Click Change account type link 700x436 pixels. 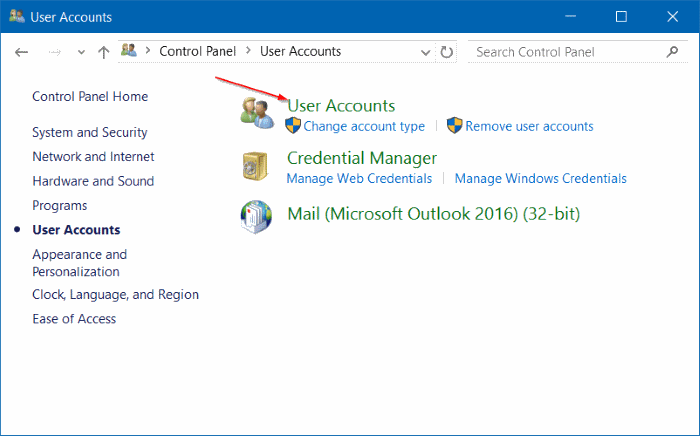(x=364, y=126)
